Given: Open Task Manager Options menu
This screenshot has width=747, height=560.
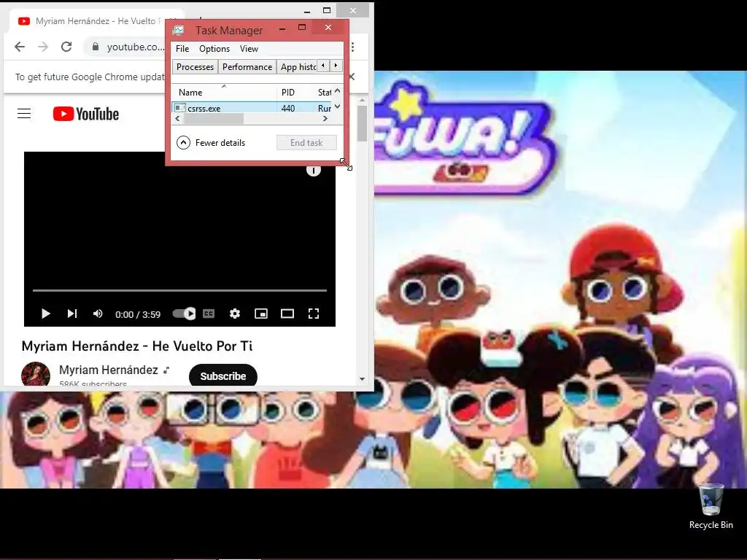Looking at the screenshot, I should tap(214, 49).
